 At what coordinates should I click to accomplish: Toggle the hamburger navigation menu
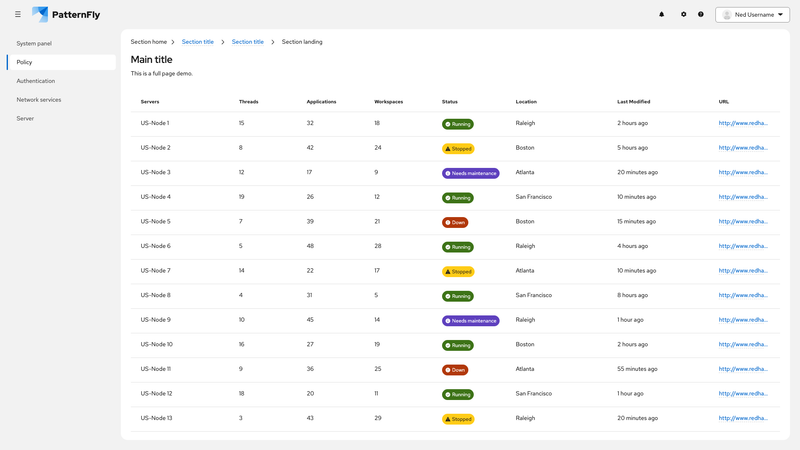point(18,14)
